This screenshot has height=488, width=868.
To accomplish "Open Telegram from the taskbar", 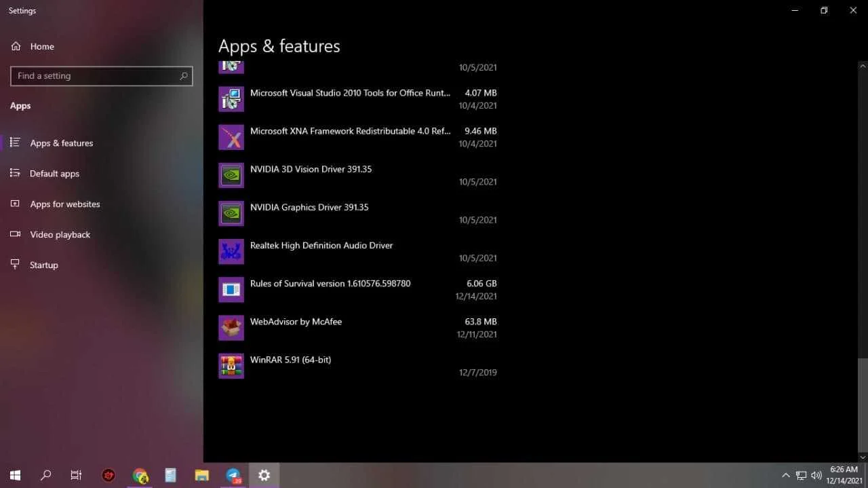I will coord(233,475).
